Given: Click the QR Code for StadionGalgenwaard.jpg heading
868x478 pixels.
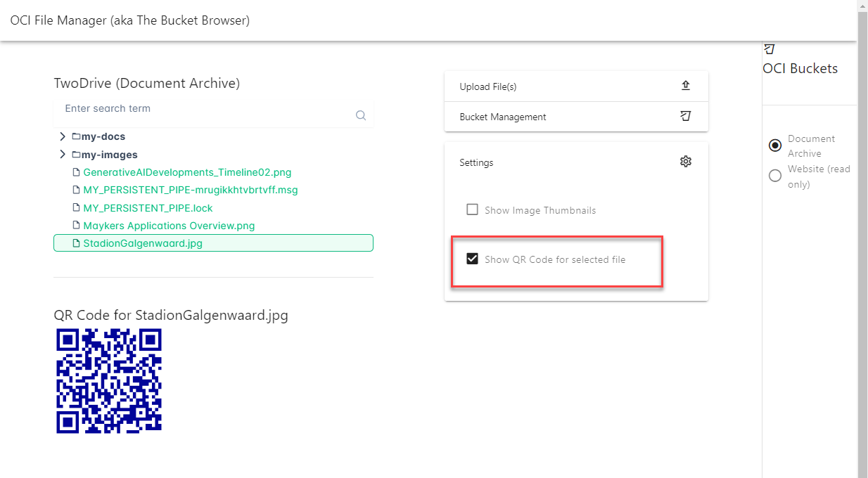Looking at the screenshot, I should coord(171,315).
